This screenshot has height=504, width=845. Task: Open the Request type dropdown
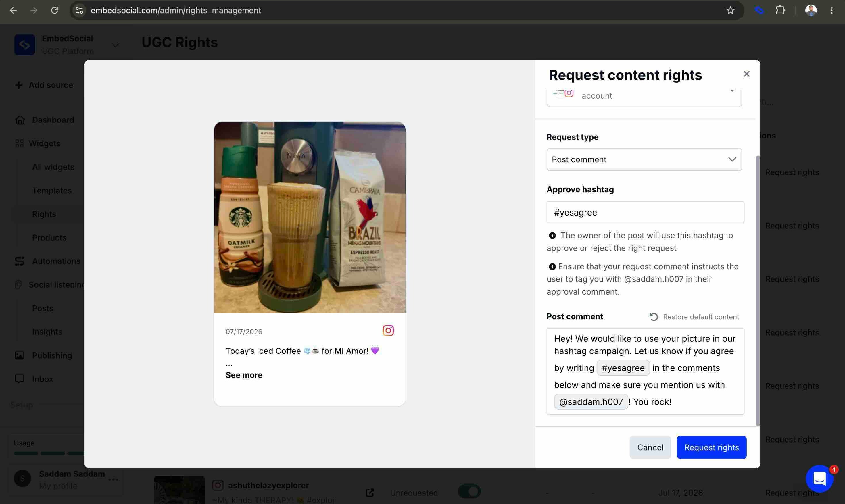644,159
